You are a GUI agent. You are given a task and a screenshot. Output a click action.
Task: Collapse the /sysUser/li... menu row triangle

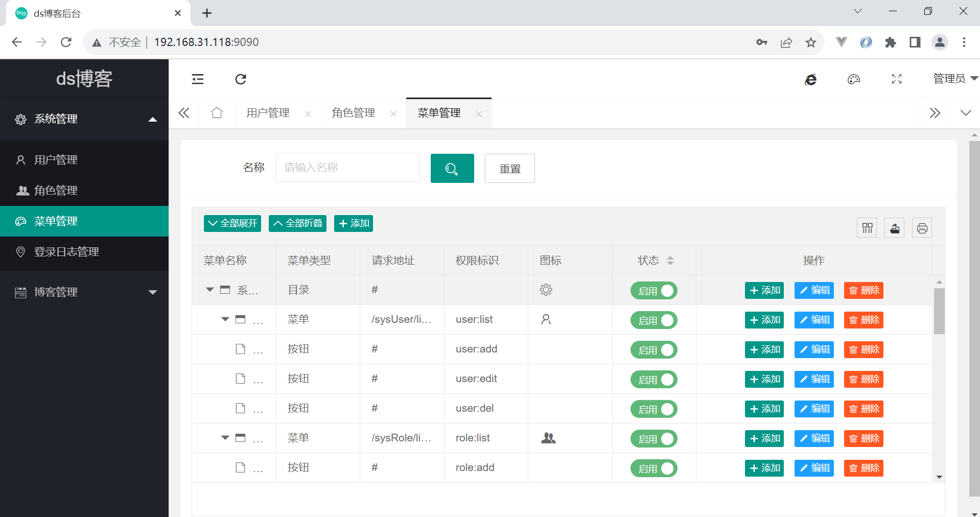point(225,319)
